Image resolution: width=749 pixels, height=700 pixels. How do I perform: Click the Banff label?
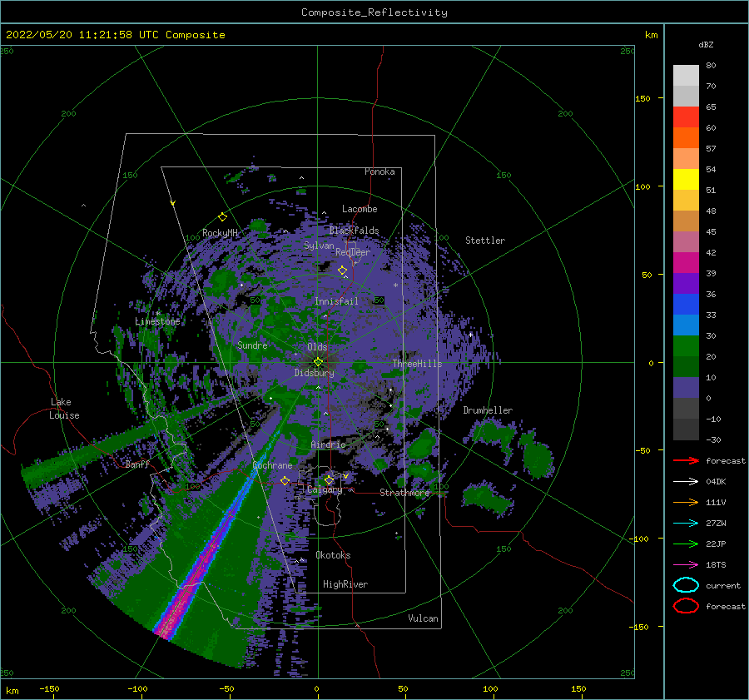coord(137,464)
